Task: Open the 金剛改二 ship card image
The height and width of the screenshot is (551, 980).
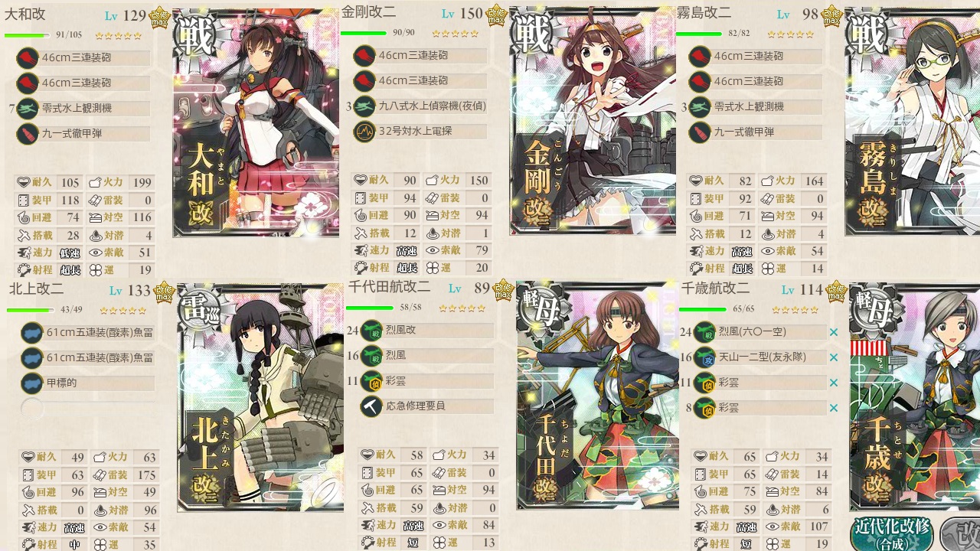Action: coord(593,121)
